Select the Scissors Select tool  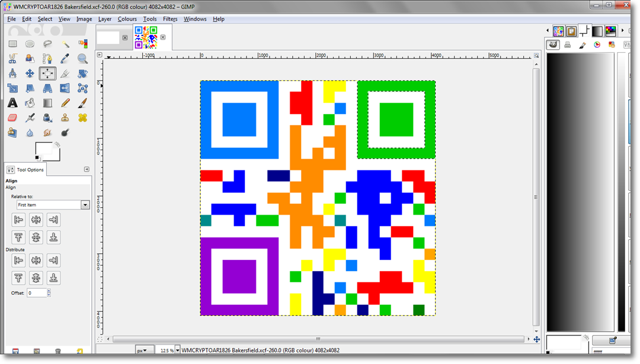point(12,59)
